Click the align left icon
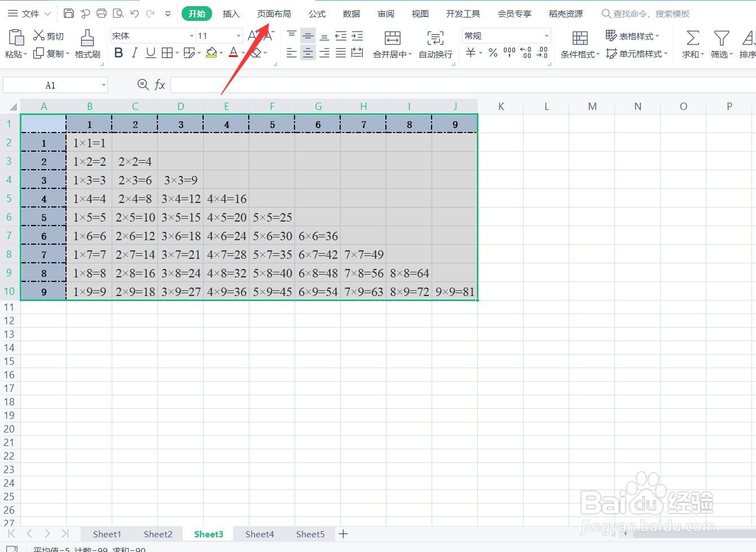756x552 pixels. click(x=292, y=53)
